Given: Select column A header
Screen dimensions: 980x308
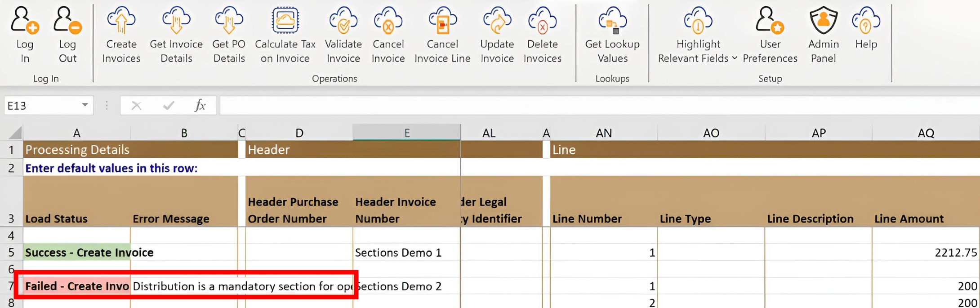Looking at the screenshot, I should pos(77,133).
